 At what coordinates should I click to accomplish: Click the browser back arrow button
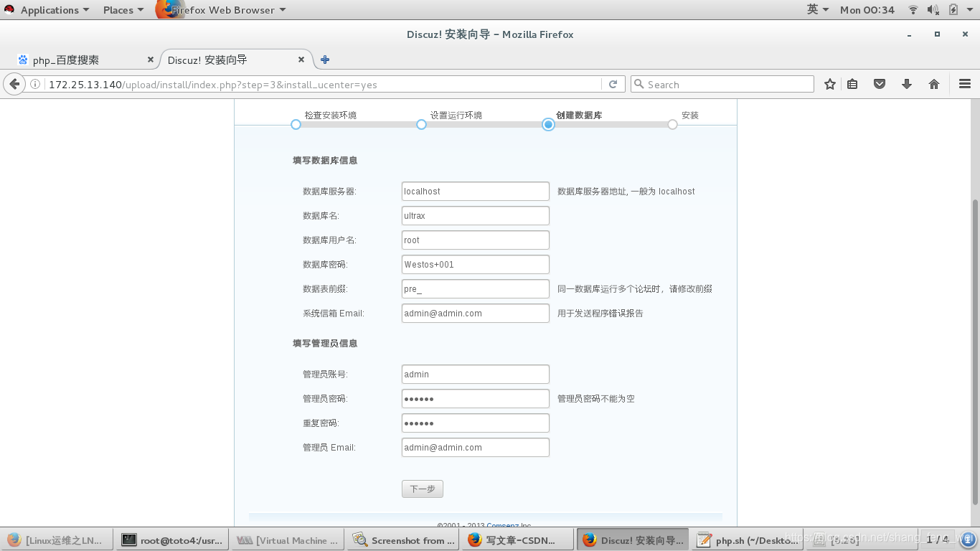click(x=14, y=84)
